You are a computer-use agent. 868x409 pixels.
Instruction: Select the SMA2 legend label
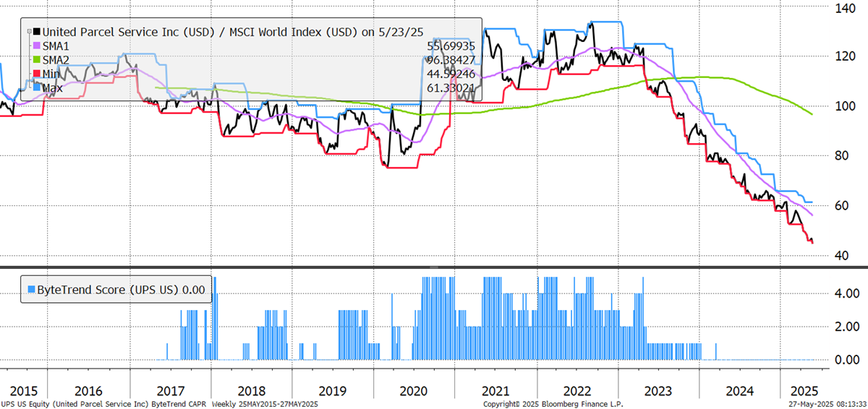[56, 60]
